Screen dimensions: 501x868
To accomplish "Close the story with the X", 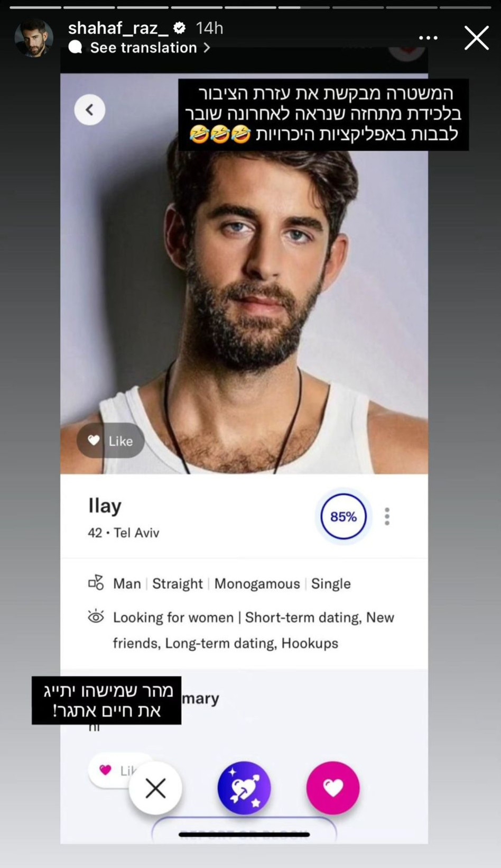I will coord(476,38).
